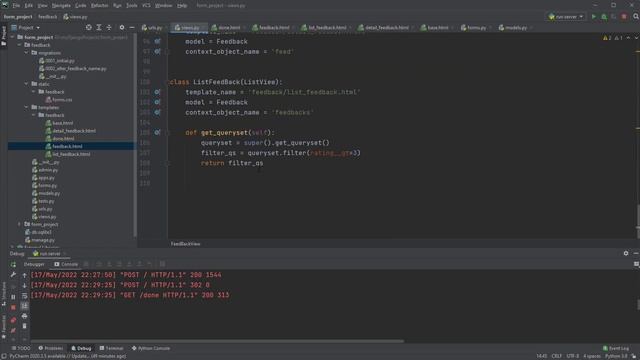
Task: Hide the Project panel with minus icon
Action: tap(132, 27)
